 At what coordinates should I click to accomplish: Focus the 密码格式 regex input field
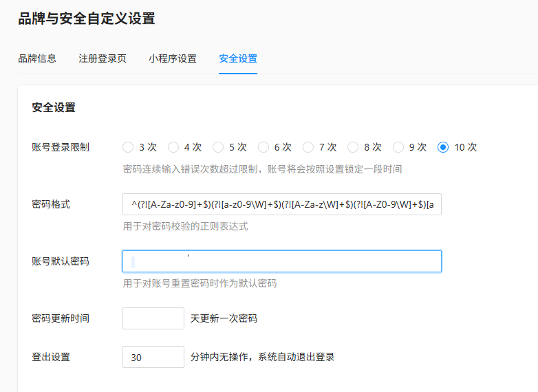282,204
